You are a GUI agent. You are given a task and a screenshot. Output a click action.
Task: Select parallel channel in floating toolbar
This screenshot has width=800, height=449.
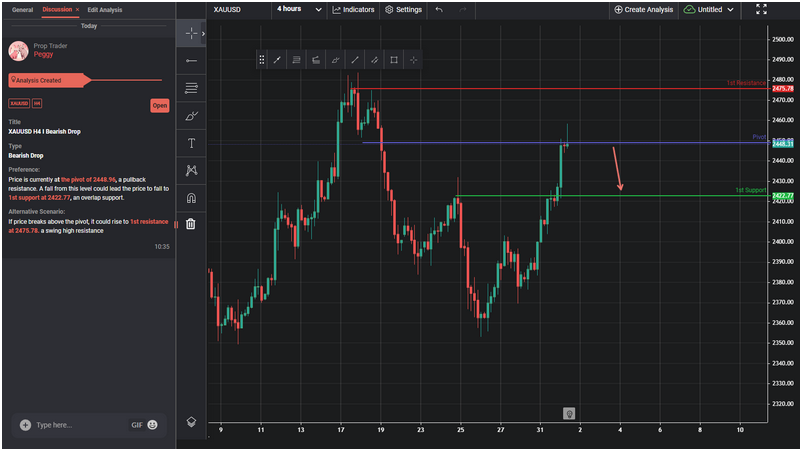[374, 60]
